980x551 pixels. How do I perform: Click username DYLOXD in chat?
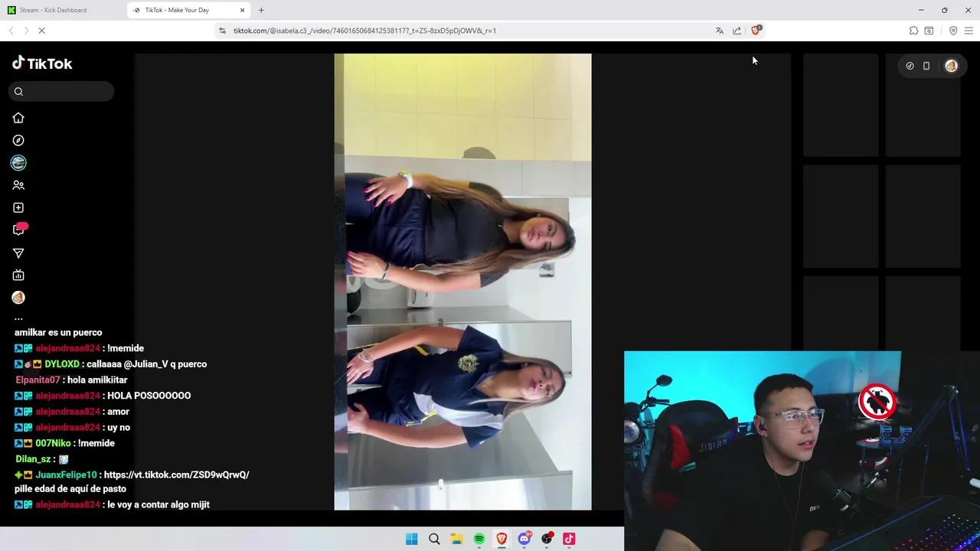coord(62,364)
